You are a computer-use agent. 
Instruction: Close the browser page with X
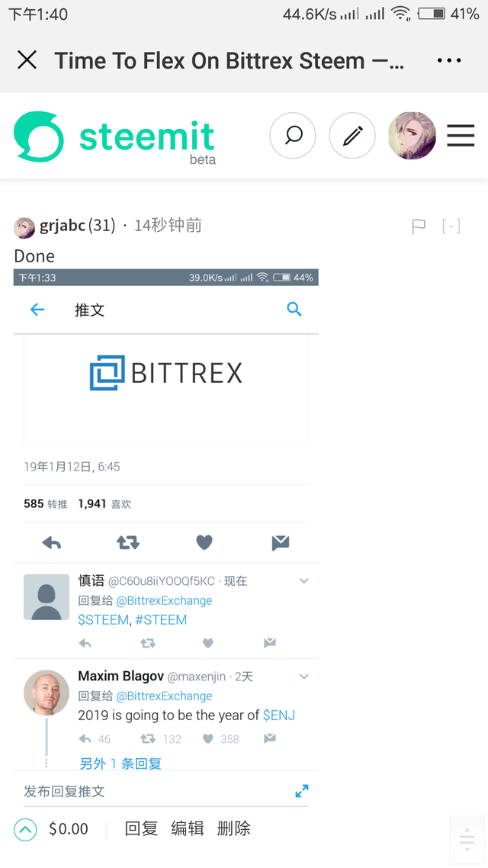tap(27, 59)
